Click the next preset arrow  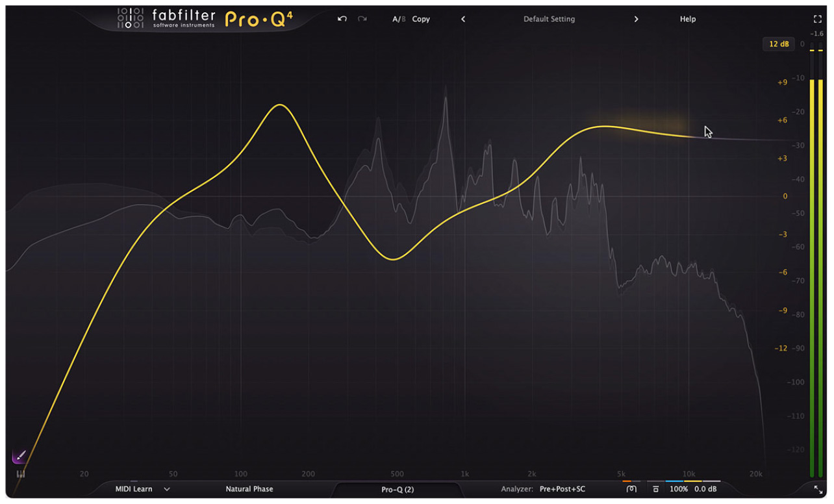pos(636,19)
